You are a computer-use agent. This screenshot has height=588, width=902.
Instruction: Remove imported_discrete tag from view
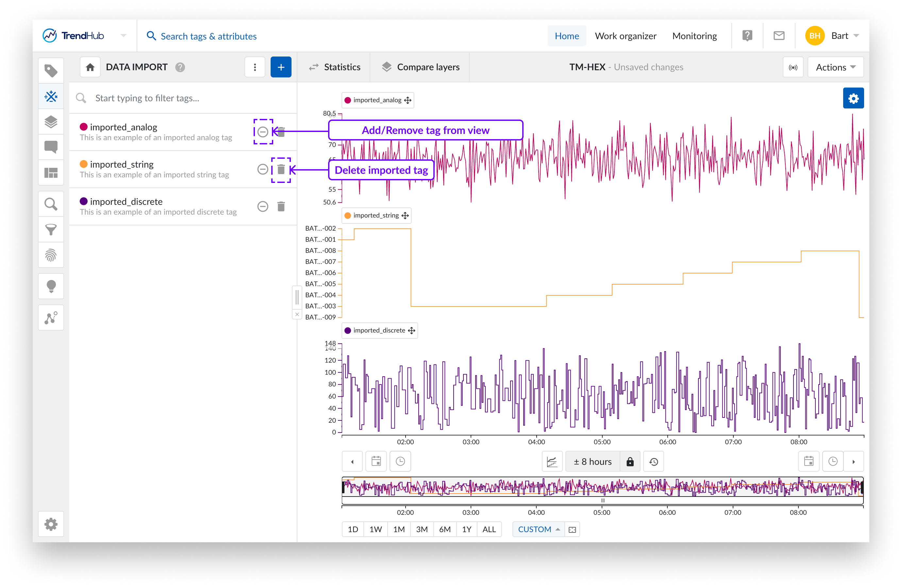click(263, 206)
